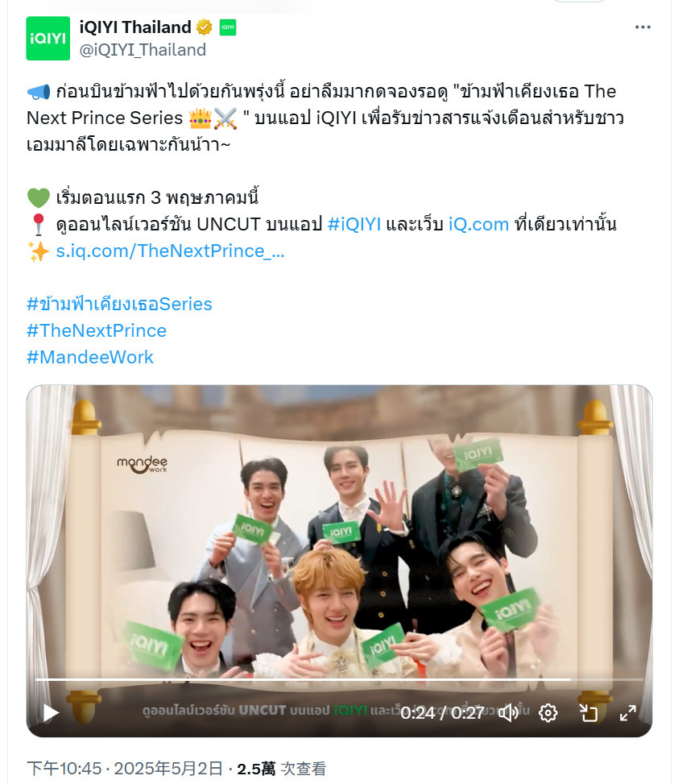
Task: Open the #MandeeWork hashtag
Action: (90, 357)
